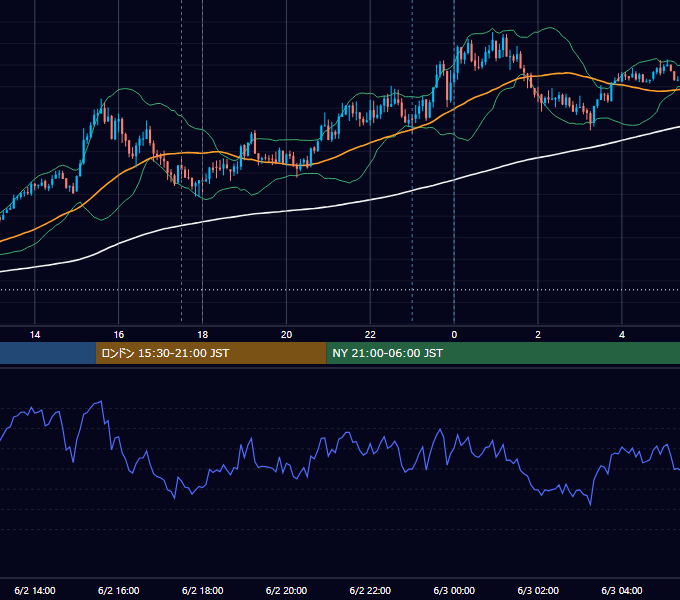Click the 6/2 22:00 date label
Screen dimensions: 680x600
pos(370,590)
